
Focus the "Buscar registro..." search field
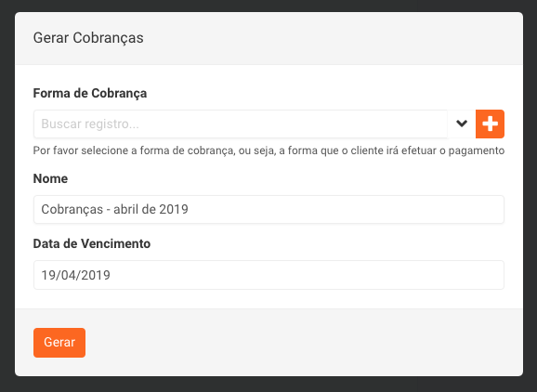pyautogui.click(x=241, y=124)
